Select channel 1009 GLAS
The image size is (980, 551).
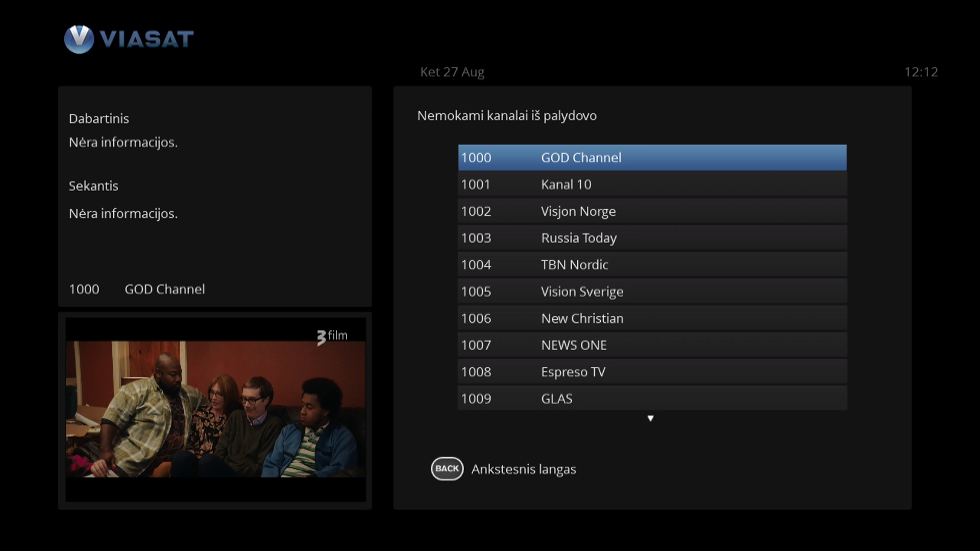[x=652, y=398]
